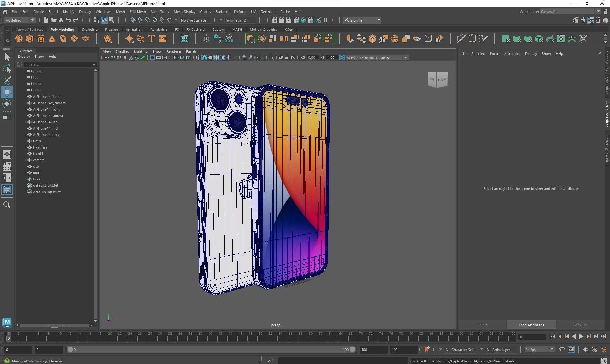Screen dimensions: 610x364
Task: Toggle loop playback icon
Action: [562, 349]
